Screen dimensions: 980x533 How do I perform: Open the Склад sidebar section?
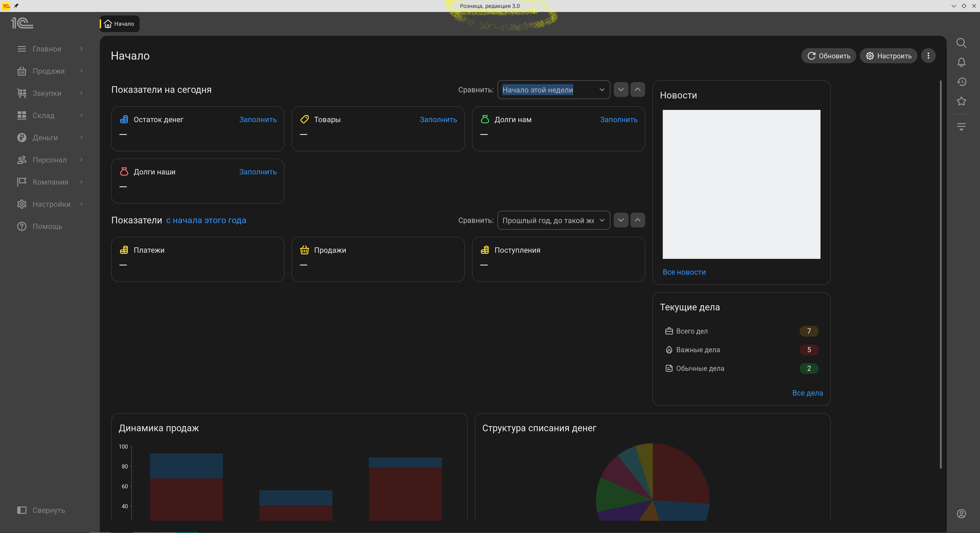click(43, 116)
